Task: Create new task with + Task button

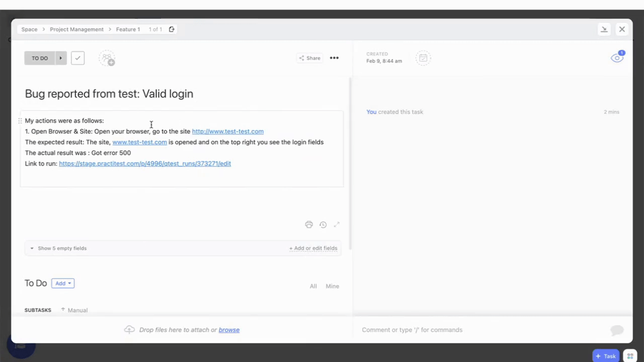Action: click(x=606, y=356)
